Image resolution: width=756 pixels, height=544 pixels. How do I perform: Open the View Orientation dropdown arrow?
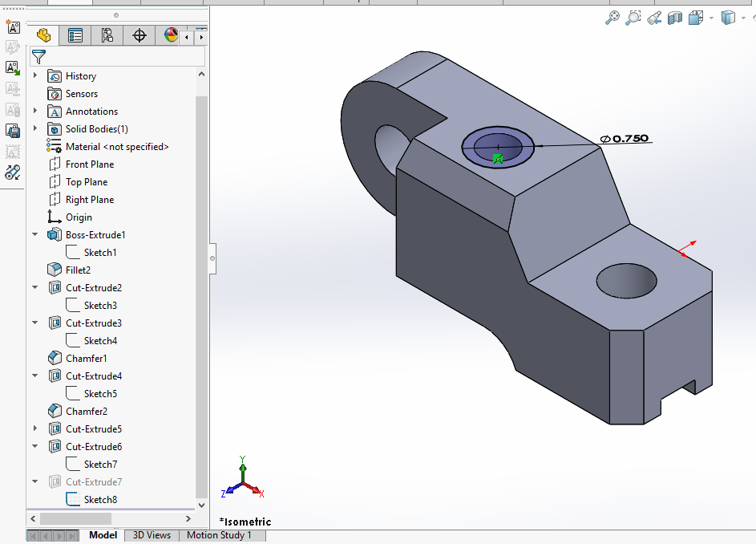tap(711, 18)
